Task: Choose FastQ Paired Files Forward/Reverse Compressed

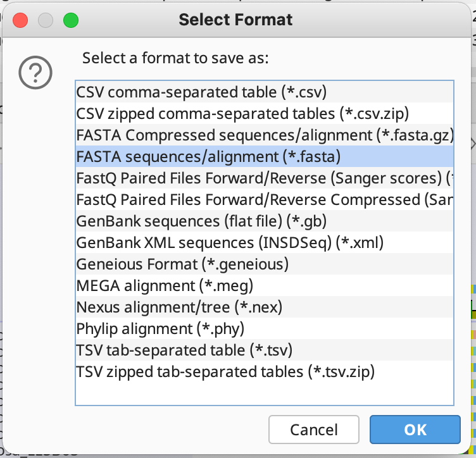Action: (265, 199)
